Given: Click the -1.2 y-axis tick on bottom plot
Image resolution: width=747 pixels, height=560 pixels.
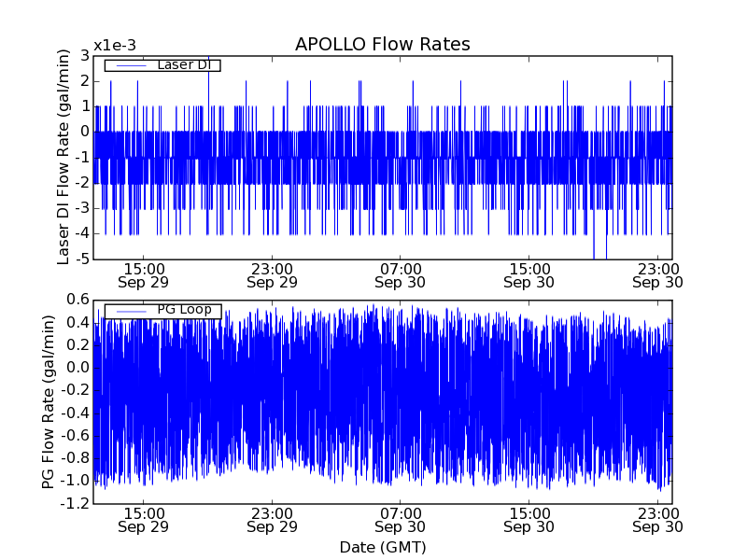Looking at the screenshot, I should [x=77, y=504].
